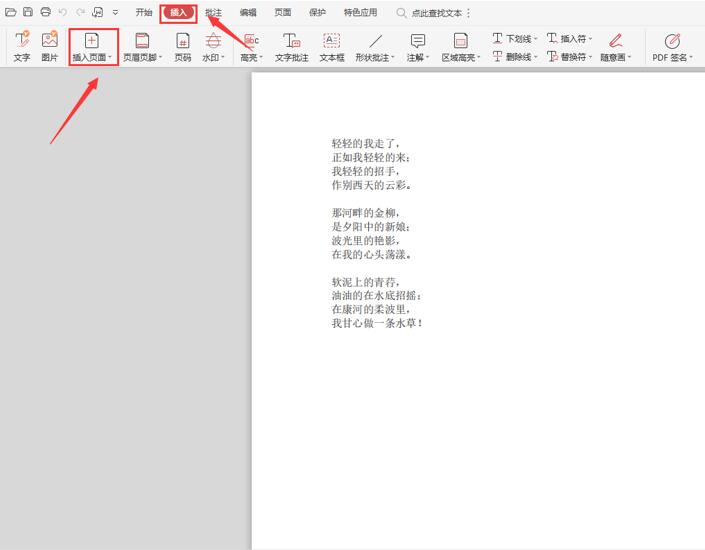This screenshot has height=550, width=705.
Task: Expand the 插入页面 dropdown arrow
Action: [110, 57]
